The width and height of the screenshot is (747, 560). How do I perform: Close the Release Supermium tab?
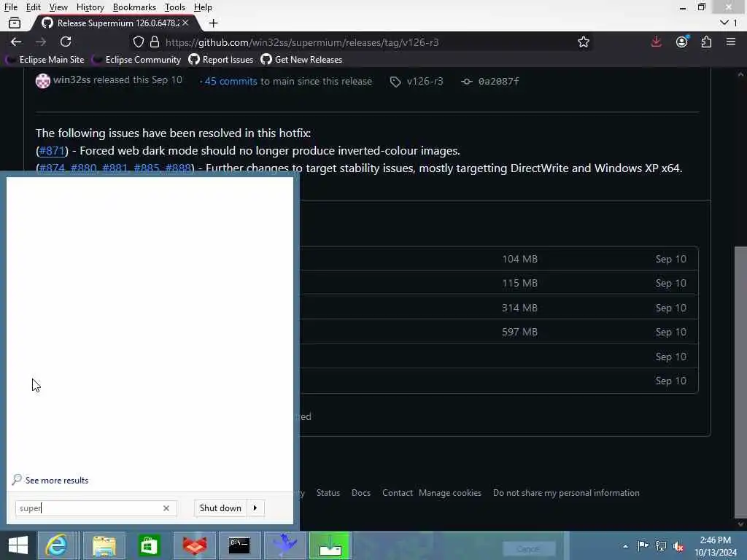click(x=185, y=23)
